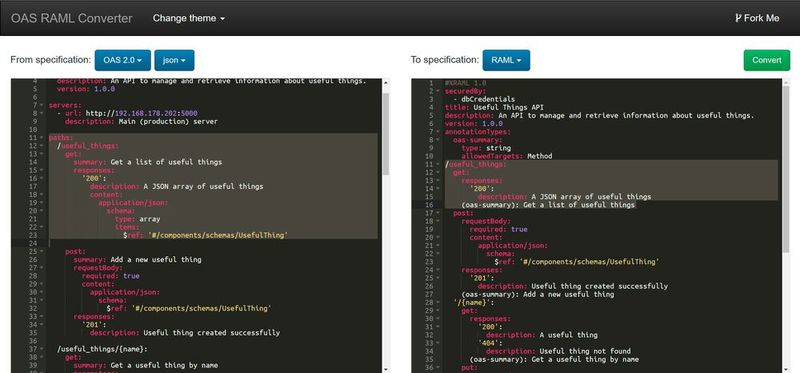Click the Fork Me link icon

click(x=738, y=18)
